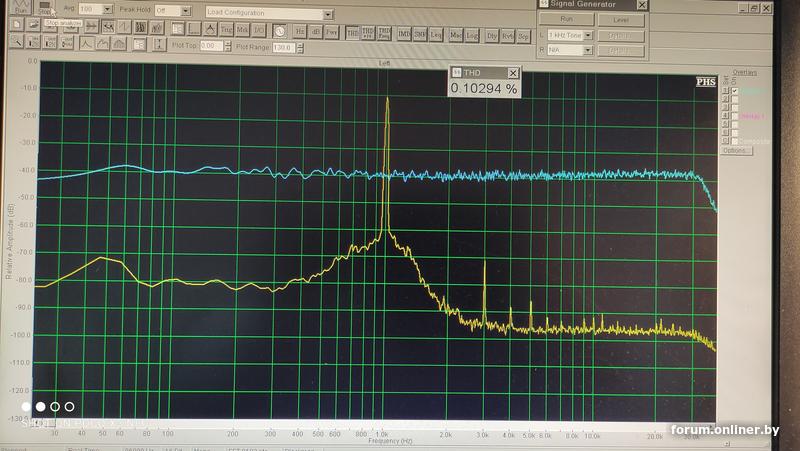Viewport: 800px width, 451px height.
Task: Open the Peak Hold dropdown
Action: click(x=186, y=11)
